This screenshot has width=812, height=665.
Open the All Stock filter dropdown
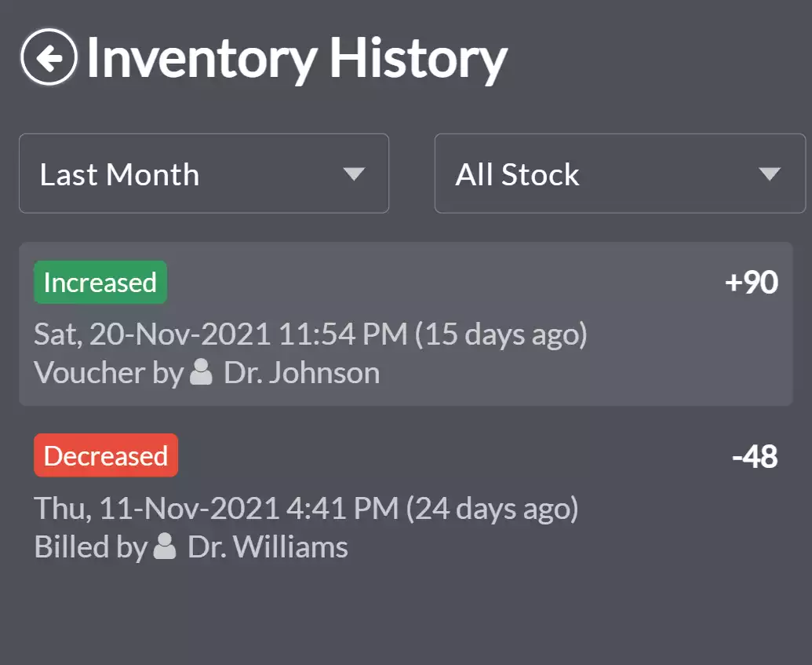coord(621,174)
